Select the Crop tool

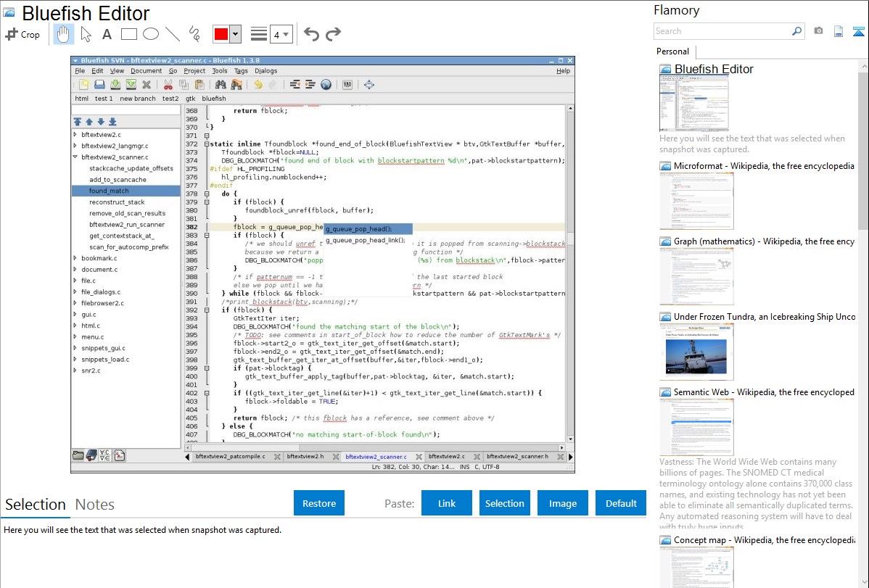(22, 34)
